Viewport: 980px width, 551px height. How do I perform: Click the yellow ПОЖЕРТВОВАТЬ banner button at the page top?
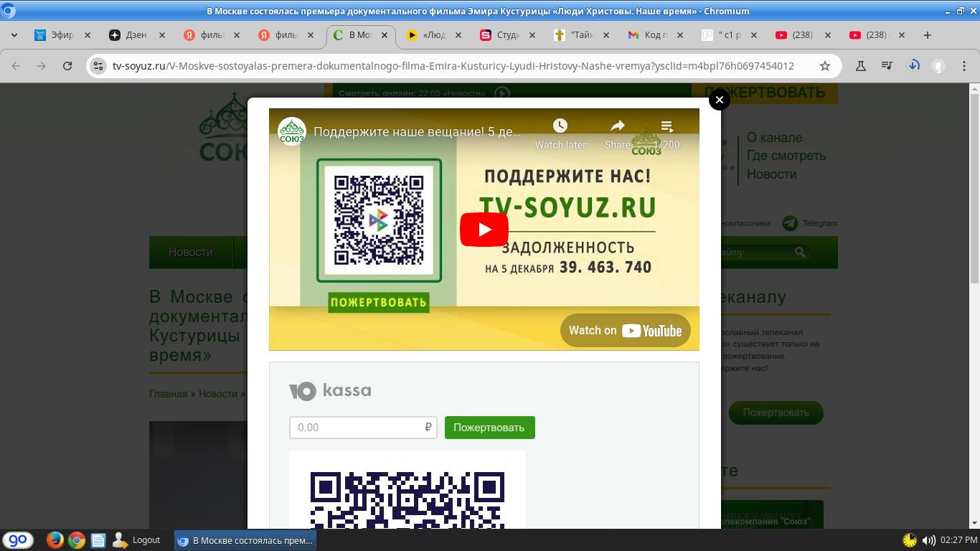(764, 93)
